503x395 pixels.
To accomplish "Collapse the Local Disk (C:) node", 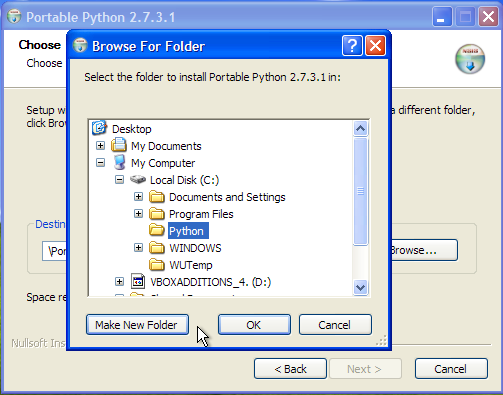I will click(x=119, y=180).
